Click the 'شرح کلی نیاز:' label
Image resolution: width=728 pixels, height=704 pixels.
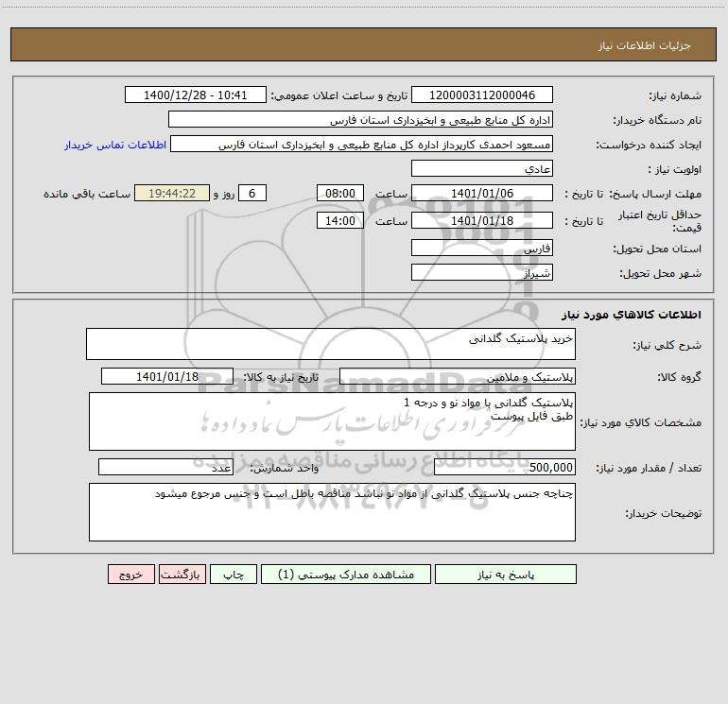[x=667, y=345]
